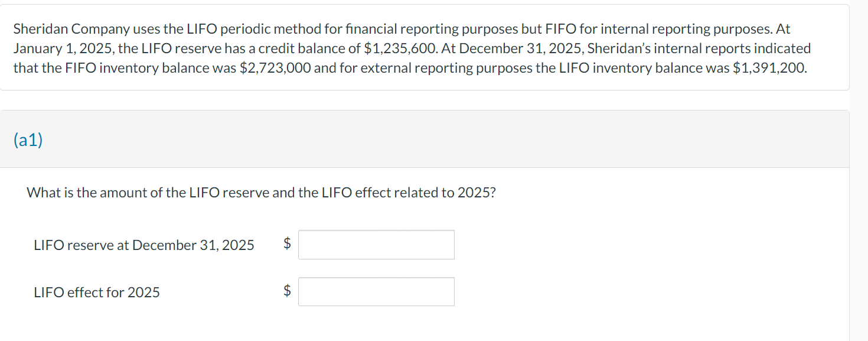Click the label LIFO effect for 2025
The width and height of the screenshot is (868, 341).
96,291
